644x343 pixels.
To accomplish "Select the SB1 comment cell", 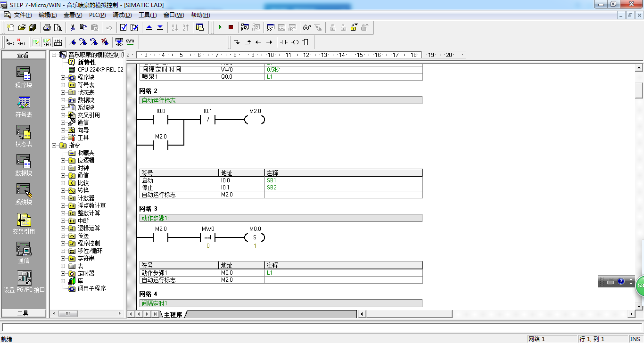I will pyautogui.click(x=343, y=180).
